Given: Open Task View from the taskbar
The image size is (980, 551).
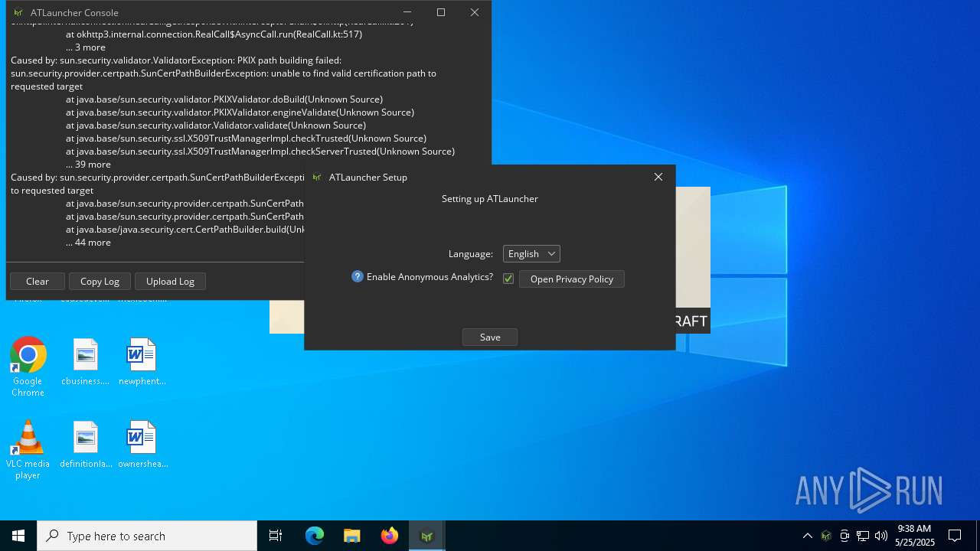Looking at the screenshot, I should click(276, 536).
